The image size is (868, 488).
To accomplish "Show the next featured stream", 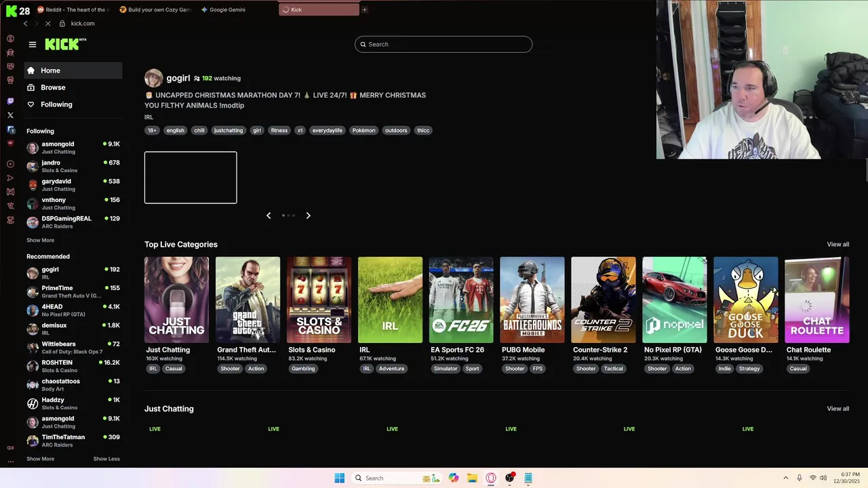I will 308,216.
